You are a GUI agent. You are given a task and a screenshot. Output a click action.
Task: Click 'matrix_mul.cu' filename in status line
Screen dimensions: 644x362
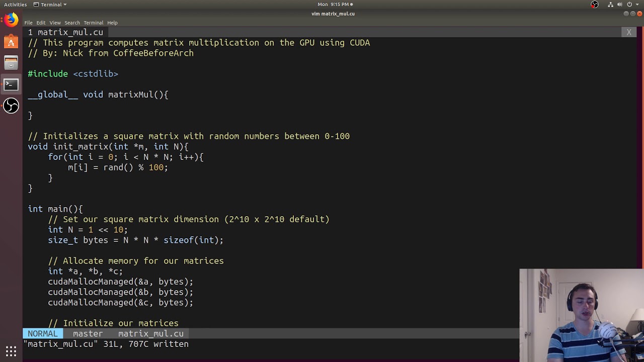151,333
